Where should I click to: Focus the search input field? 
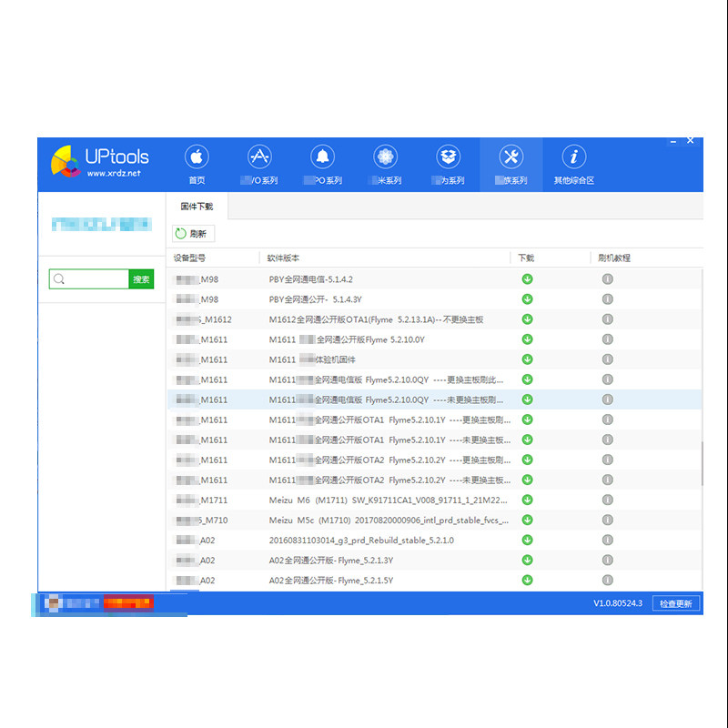tap(88, 279)
